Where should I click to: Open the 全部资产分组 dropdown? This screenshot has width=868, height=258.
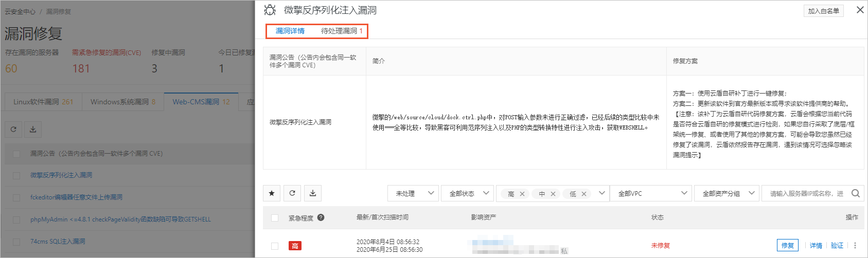(x=727, y=193)
